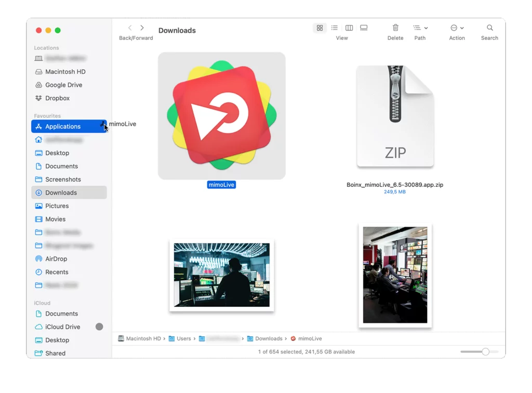This screenshot has width=532, height=393.
Task: Open Dropbox location in sidebar
Action: (69, 98)
